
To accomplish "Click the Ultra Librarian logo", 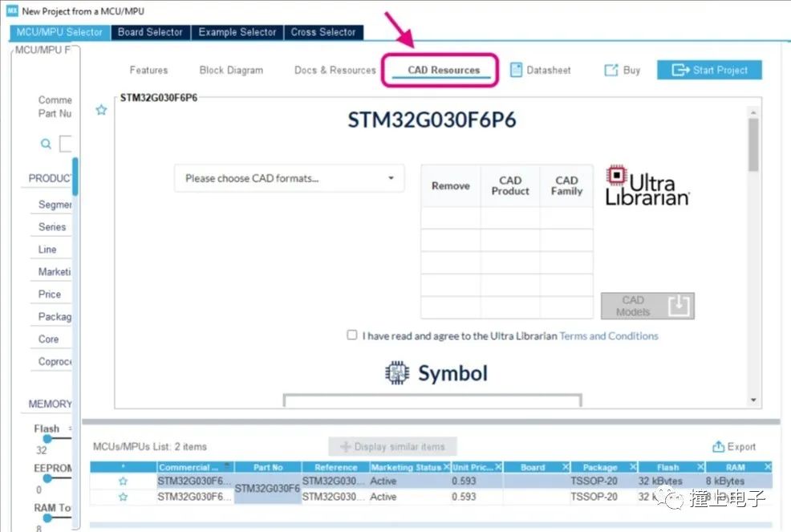I will (x=647, y=185).
